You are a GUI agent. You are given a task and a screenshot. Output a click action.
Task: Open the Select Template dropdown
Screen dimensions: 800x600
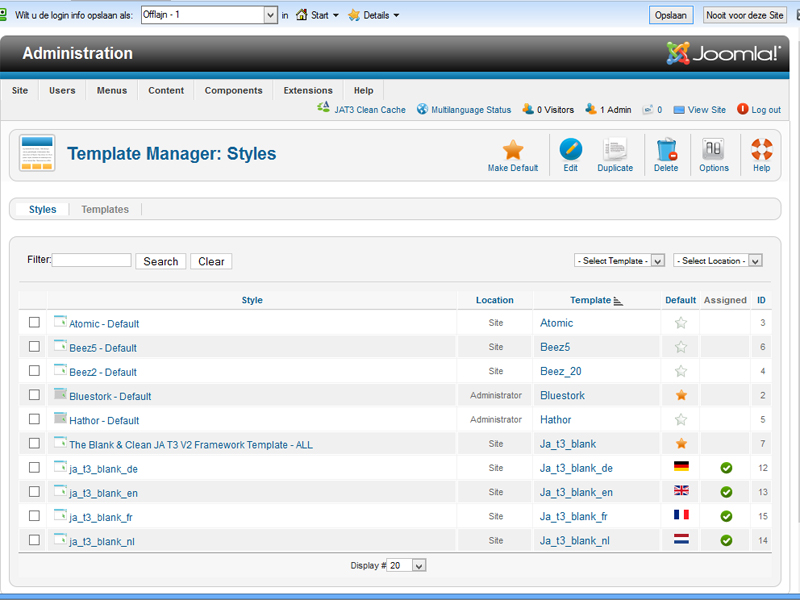click(620, 261)
